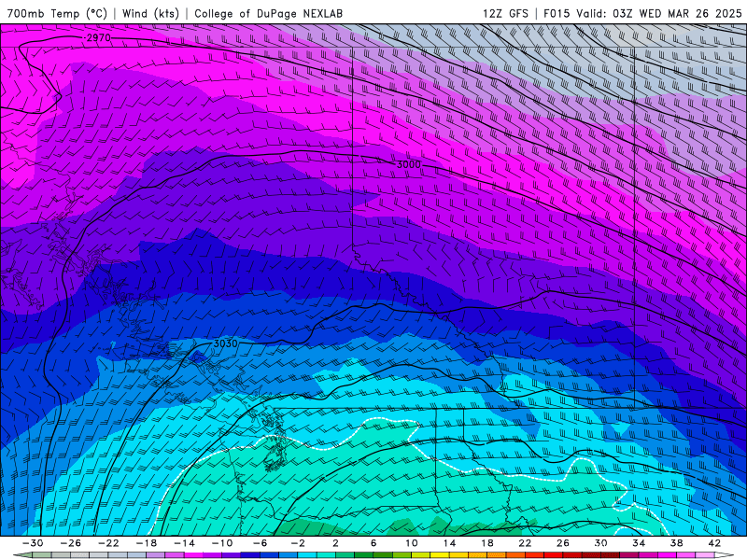Click the -26 colorbar tick label

click(x=71, y=543)
